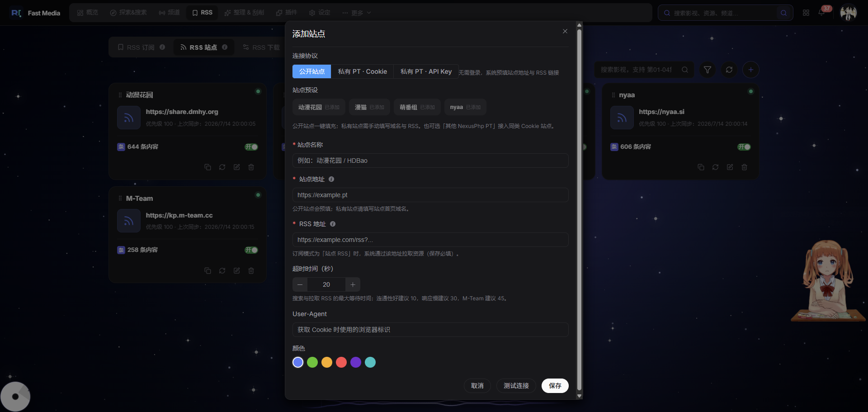The image size is (868, 412).
Task: Open the 探索&搜索 navigation item
Action: 128,13
